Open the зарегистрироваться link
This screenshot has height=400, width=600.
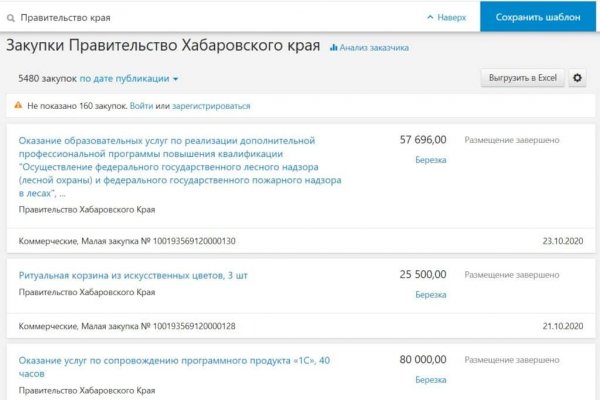click(x=211, y=105)
